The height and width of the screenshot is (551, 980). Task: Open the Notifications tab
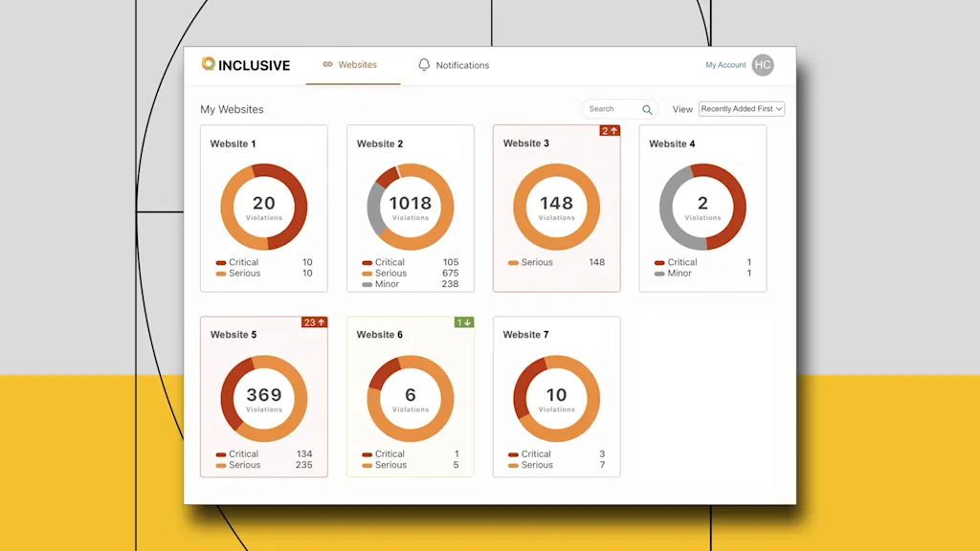click(x=462, y=65)
